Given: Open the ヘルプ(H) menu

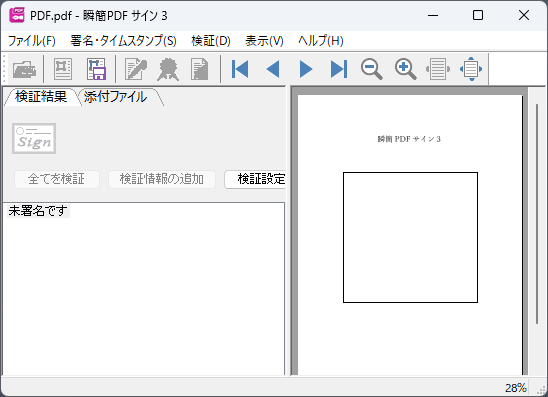Looking at the screenshot, I should click(x=320, y=41).
